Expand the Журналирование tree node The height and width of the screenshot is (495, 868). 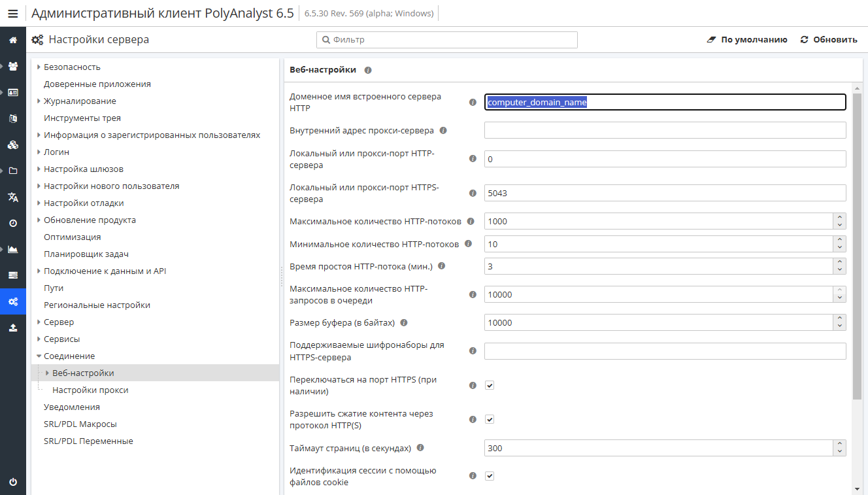click(x=39, y=101)
